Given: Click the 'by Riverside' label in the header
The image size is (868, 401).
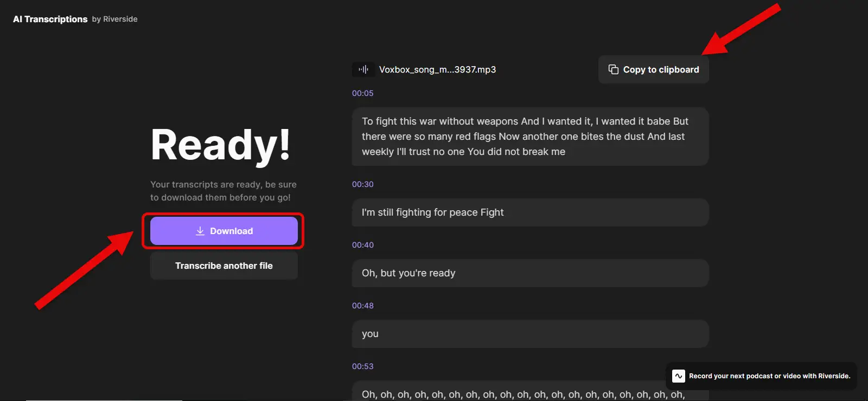Looking at the screenshot, I should (114, 19).
